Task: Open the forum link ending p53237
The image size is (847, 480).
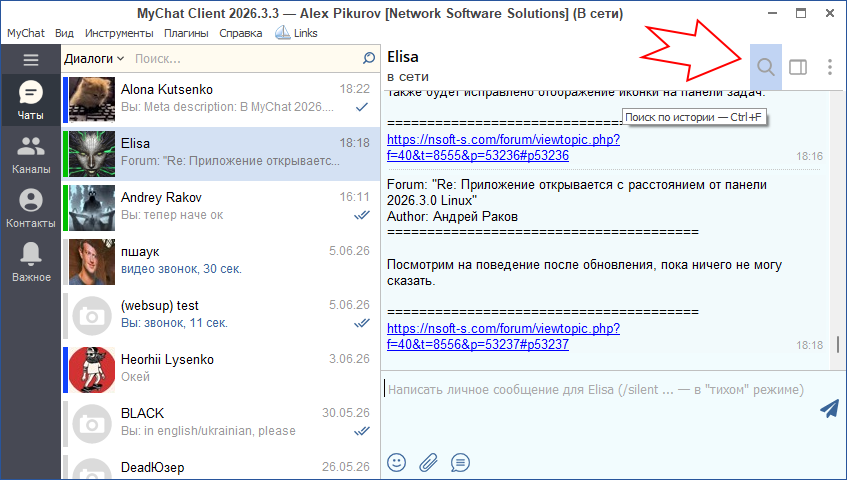Action: (x=503, y=336)
